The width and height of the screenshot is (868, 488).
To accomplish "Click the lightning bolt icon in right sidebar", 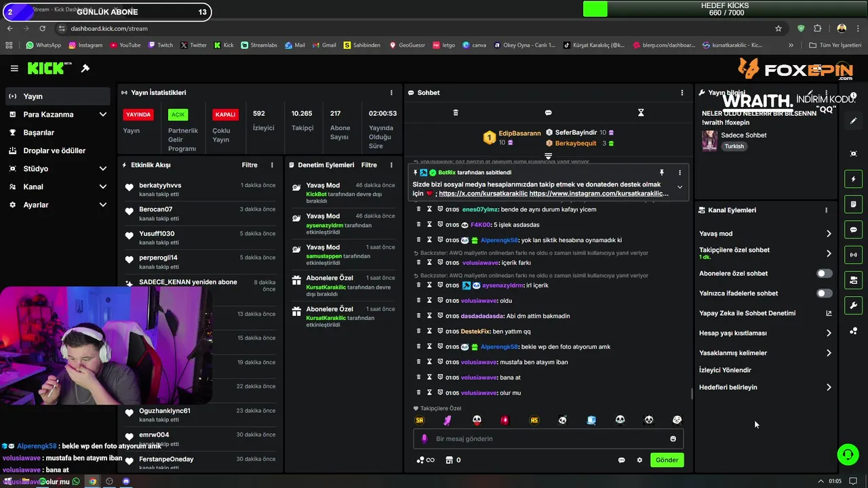I will (854, 179).
